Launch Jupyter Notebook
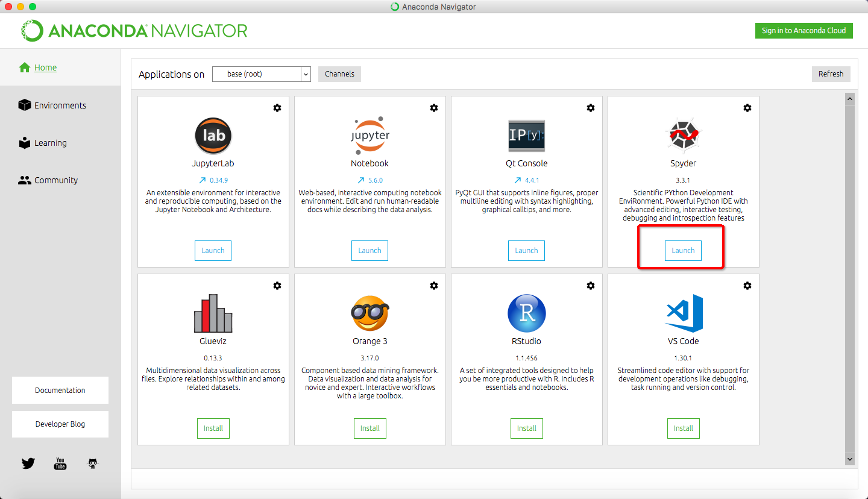The image size is (868, 499). [x=370, y=251]
